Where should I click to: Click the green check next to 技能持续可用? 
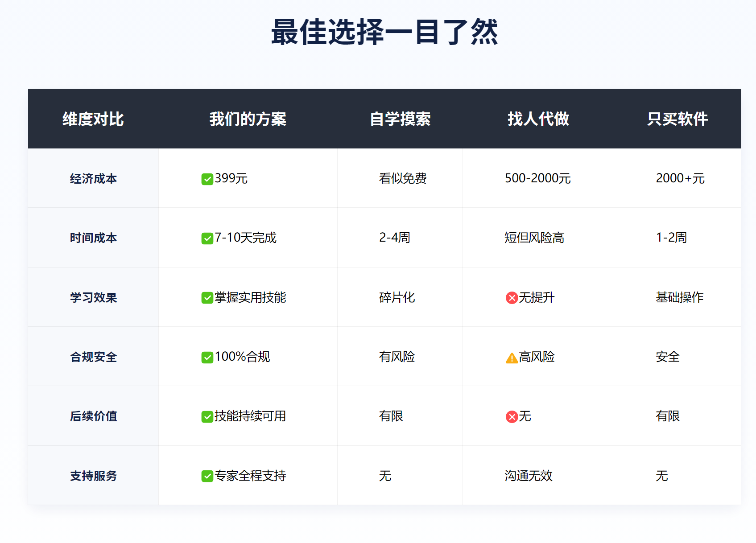[x=207, y=417]
